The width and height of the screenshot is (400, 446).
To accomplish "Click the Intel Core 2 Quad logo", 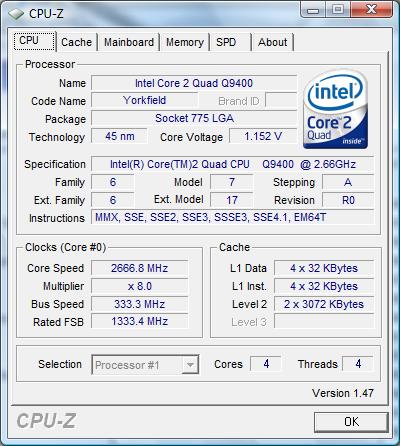I will pyautogui.click(x=335, y=109).
